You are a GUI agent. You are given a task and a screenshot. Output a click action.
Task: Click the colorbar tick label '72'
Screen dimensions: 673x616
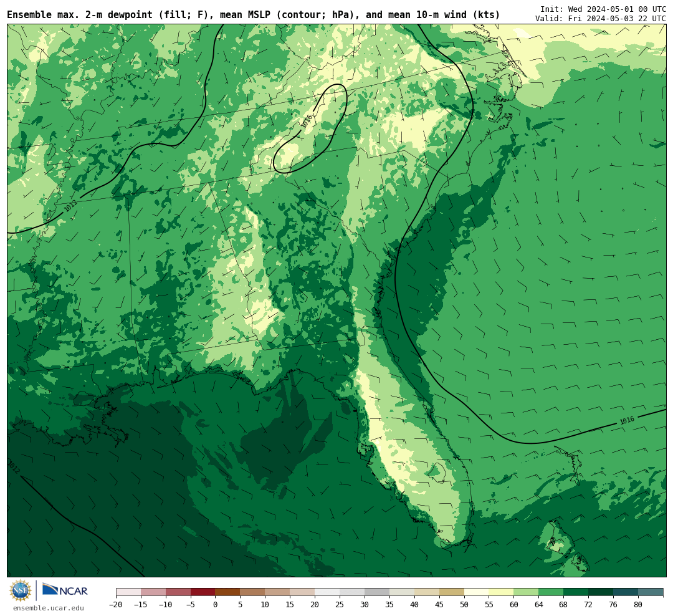(x=589, y=605)
